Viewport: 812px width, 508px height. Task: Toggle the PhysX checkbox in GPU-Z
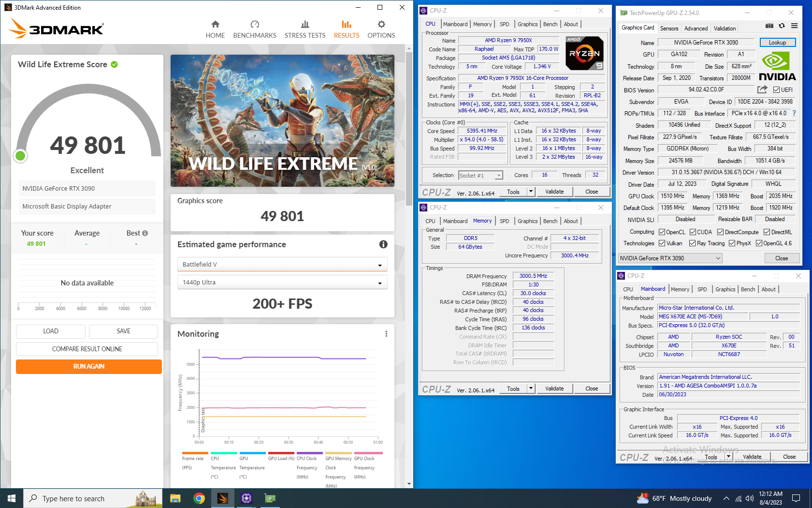coord(732,243)
